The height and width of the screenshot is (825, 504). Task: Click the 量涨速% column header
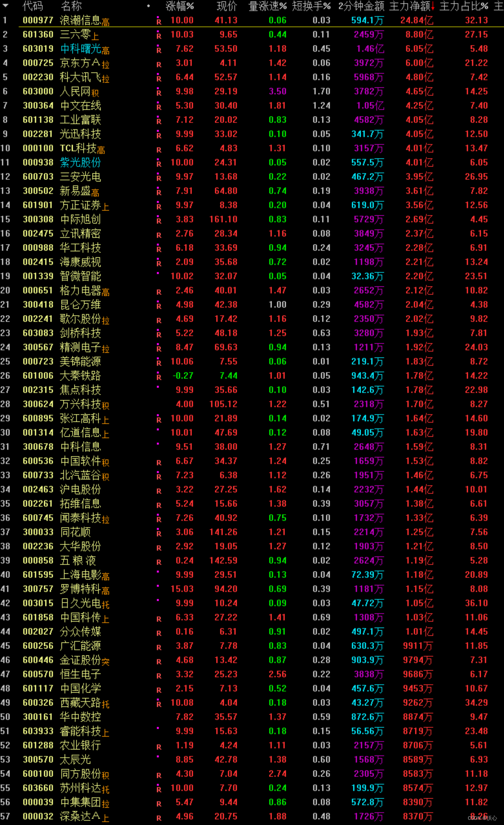coord(267,6)
